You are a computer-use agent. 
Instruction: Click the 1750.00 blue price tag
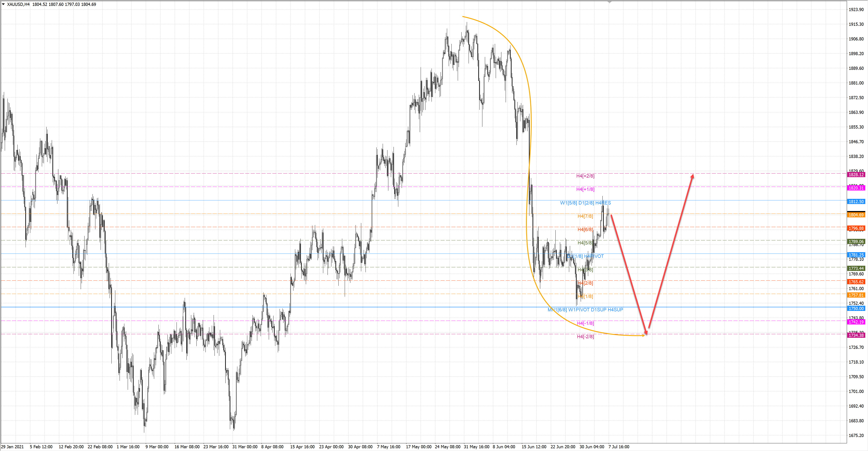point(856,308)
